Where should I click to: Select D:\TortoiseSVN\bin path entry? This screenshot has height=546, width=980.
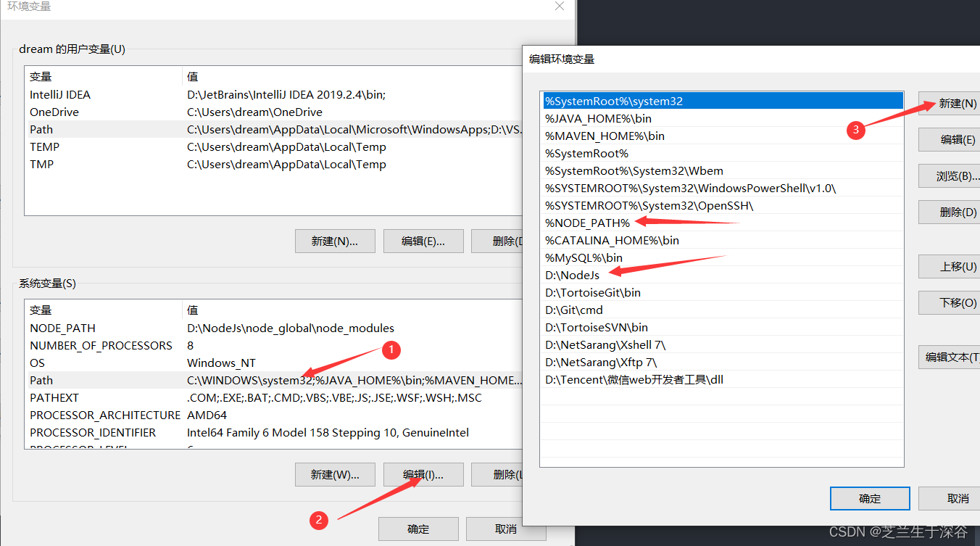pyautogui.click(x=723, y=327)
